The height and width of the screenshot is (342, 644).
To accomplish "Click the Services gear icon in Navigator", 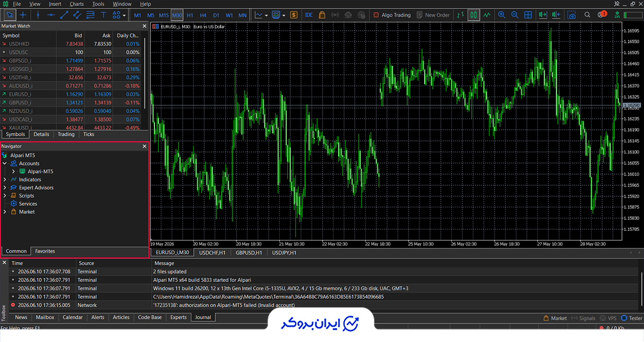I will pyautogui.click(x=14, y=204).
